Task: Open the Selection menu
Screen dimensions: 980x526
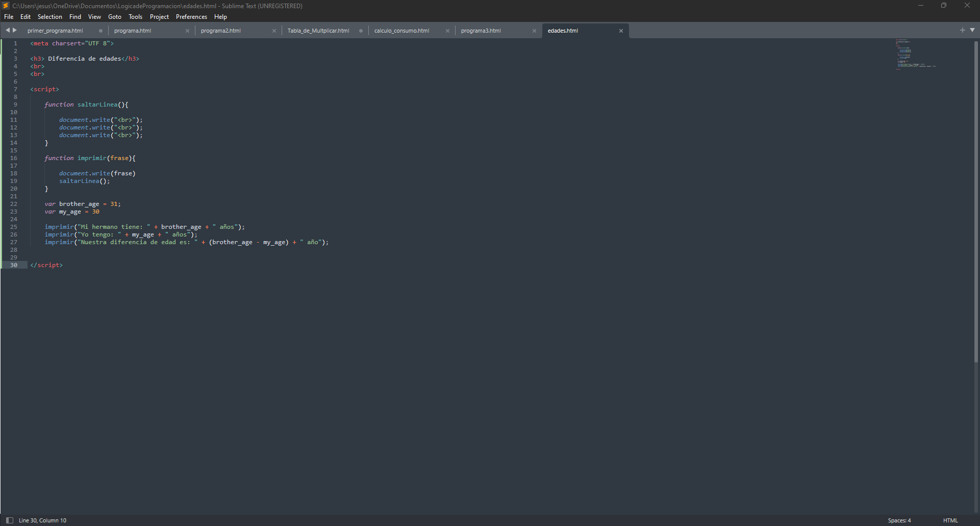Action: [x=50, y=17]
